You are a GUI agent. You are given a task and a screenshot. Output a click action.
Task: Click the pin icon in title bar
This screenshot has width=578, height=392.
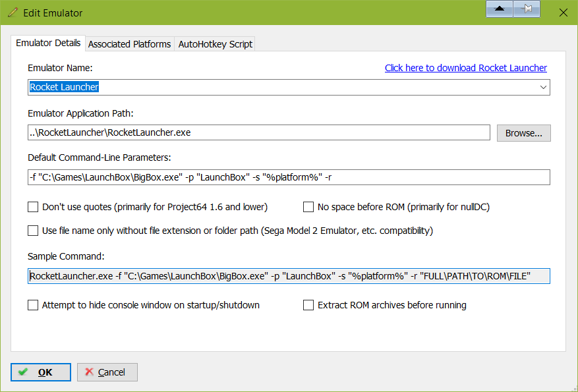click(x=527, y=9)
